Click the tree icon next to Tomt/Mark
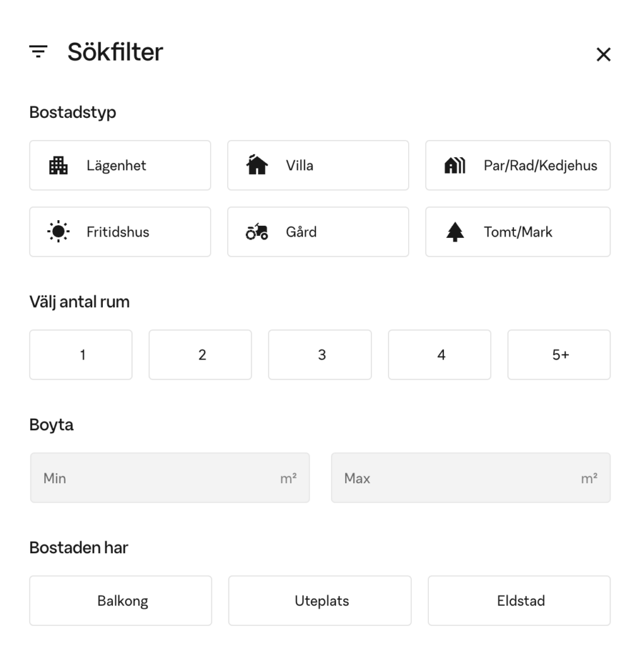Viewport: 644px width, 646px height. click(x=455, y=232)
